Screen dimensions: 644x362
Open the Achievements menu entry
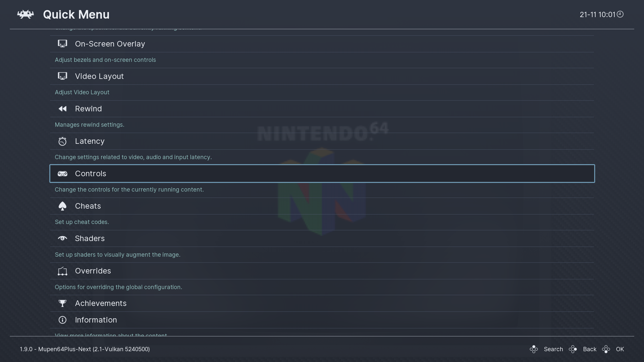pyautogui.click(x=322, y=303)
